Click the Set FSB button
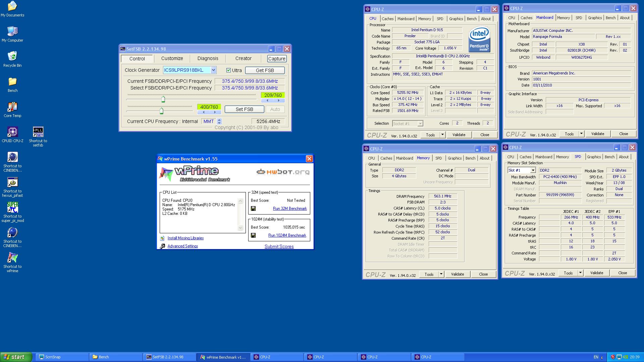The width and height of the screenshot is (644, 362). coord(244,109)
